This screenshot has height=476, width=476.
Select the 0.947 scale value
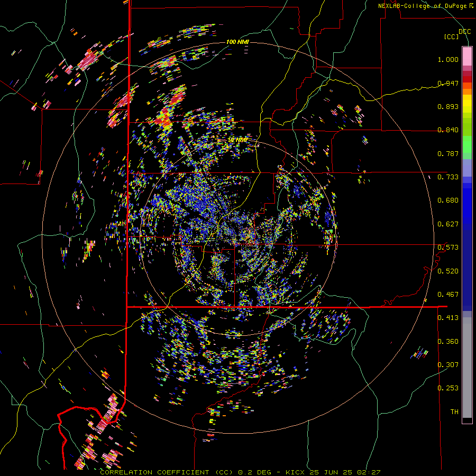[448, 83]
